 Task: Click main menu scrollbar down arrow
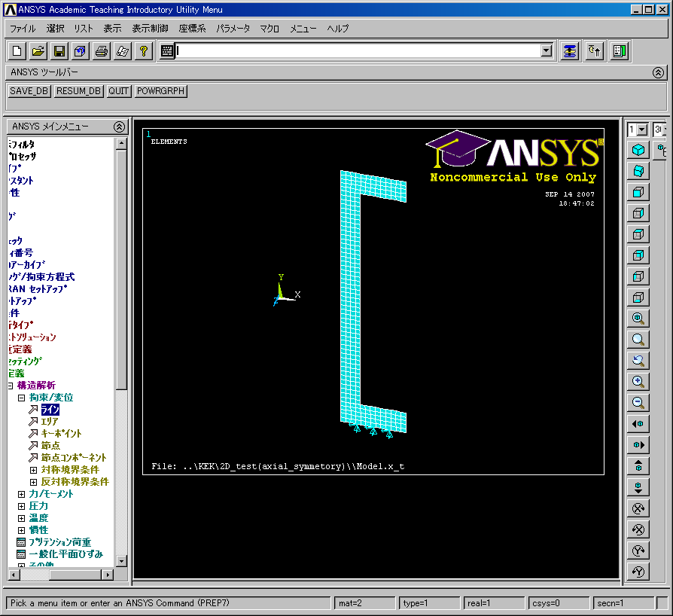(x=121, y=561)
